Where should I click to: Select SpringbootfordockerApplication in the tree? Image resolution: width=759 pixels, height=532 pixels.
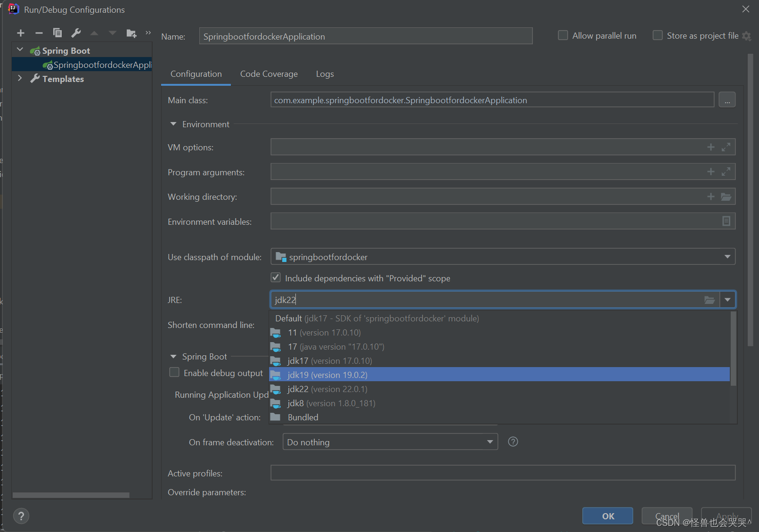pos(82,65)
